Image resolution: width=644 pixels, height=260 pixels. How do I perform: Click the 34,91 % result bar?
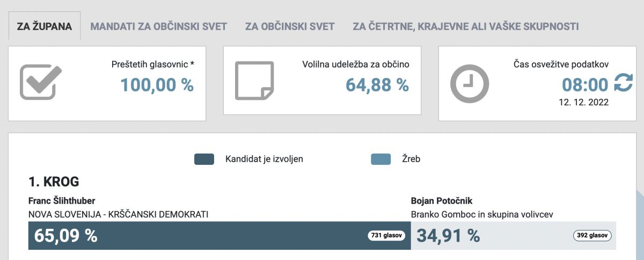click(x=514, y=235)
